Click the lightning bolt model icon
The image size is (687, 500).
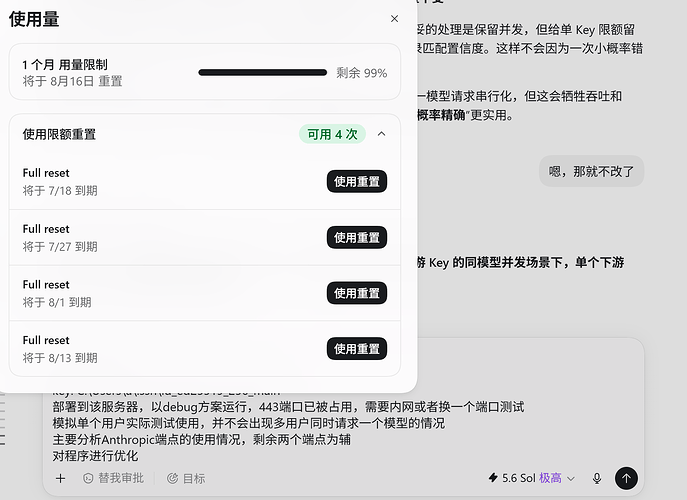[x=493, y=477]
